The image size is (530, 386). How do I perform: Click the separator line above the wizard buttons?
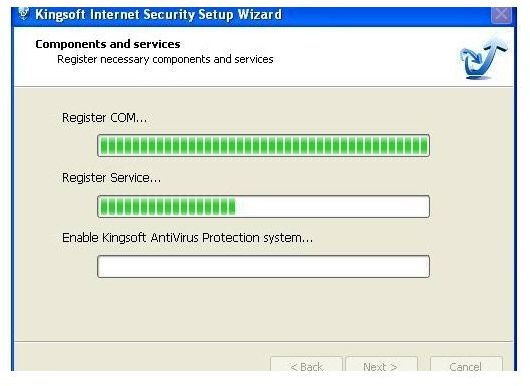[x=264, y=342]
